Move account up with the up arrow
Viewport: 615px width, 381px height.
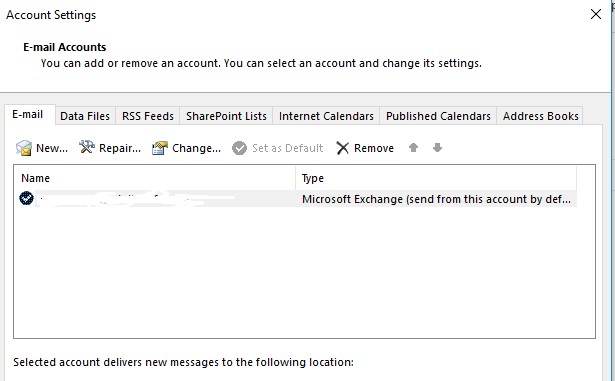click(x=413, y=148)
